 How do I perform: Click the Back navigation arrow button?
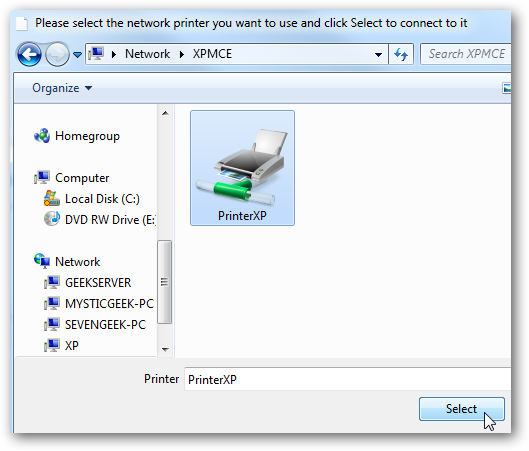[x=29, y=54]
